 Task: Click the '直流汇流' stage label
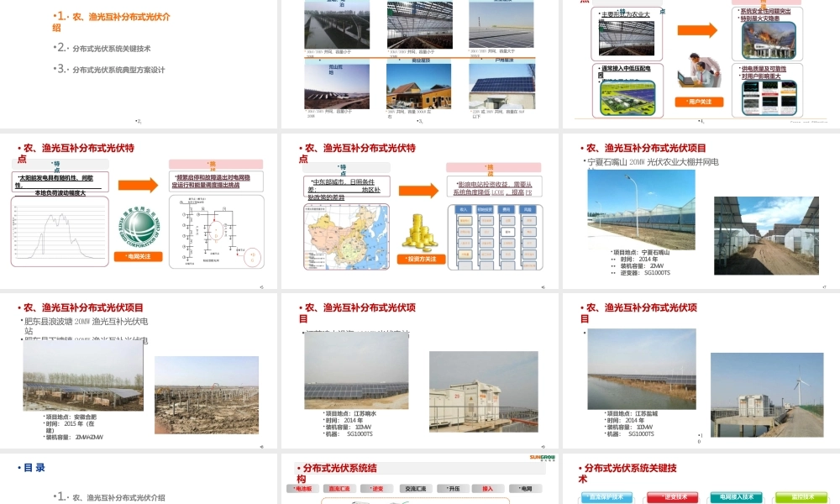[x=339, y=489]
